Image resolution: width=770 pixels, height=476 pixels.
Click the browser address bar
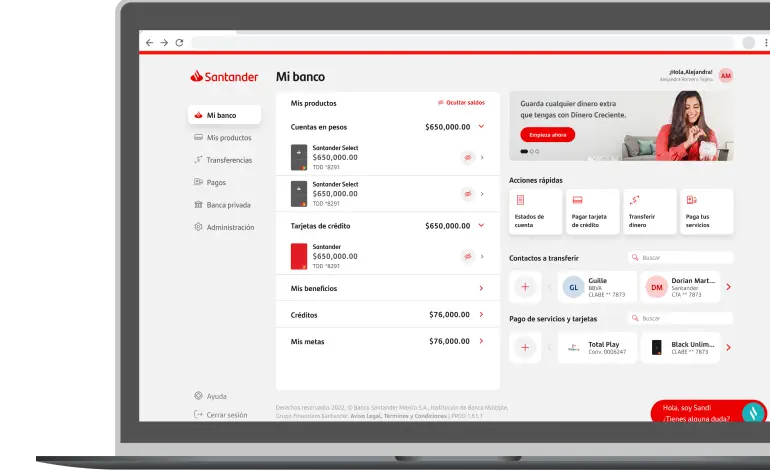463,43
